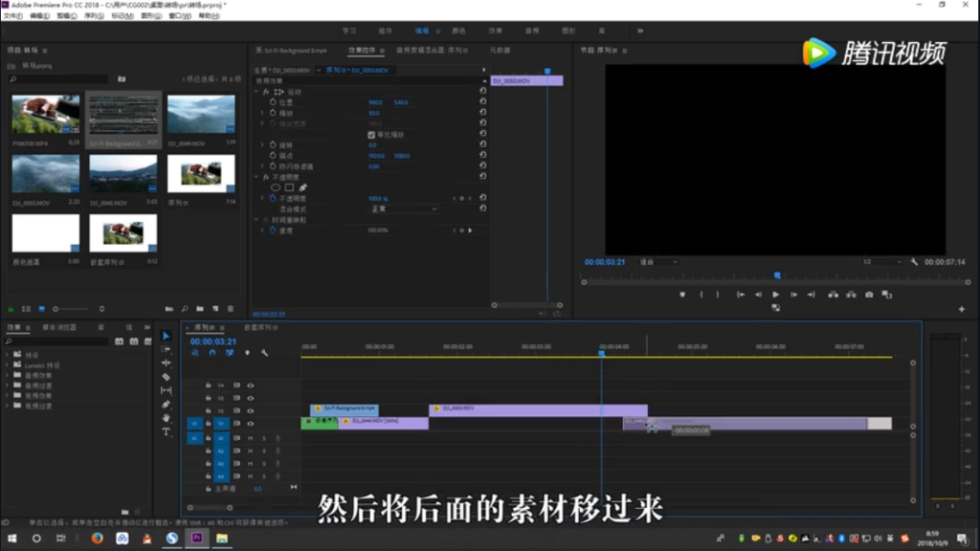Open program monitor settings wrench
980x551 pixels.
[914, 262]
